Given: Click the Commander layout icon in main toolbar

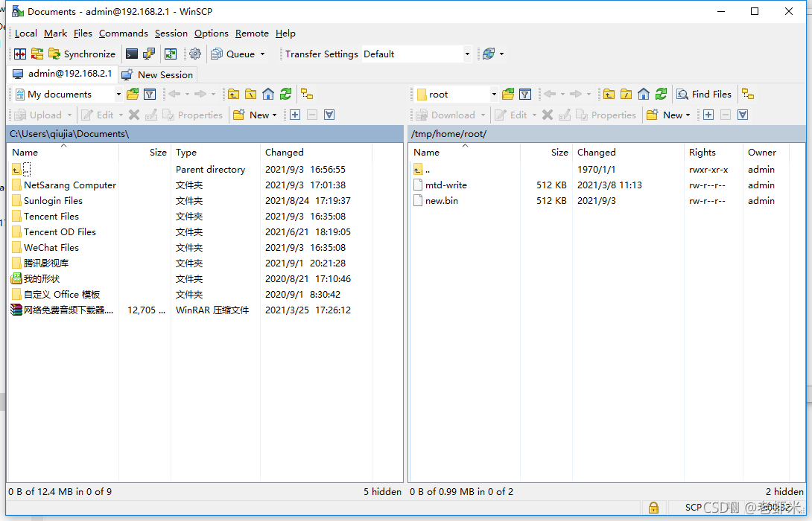Looking at the screenshot, I should pos(19,54).
